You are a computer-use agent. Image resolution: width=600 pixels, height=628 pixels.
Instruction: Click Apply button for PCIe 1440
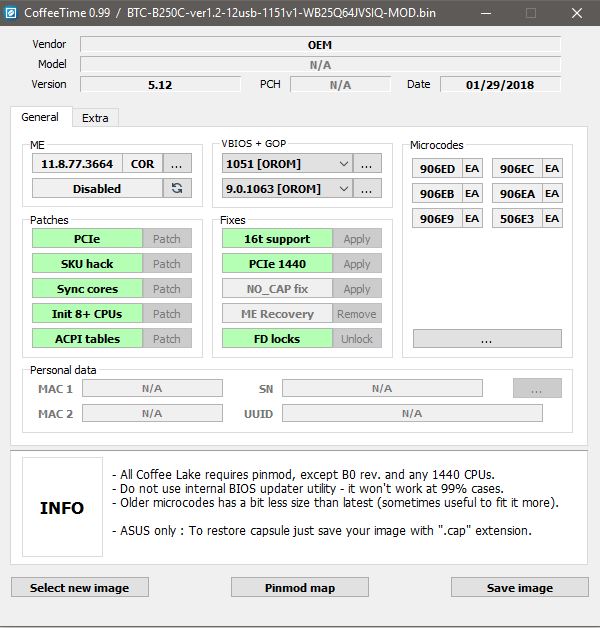357,264
